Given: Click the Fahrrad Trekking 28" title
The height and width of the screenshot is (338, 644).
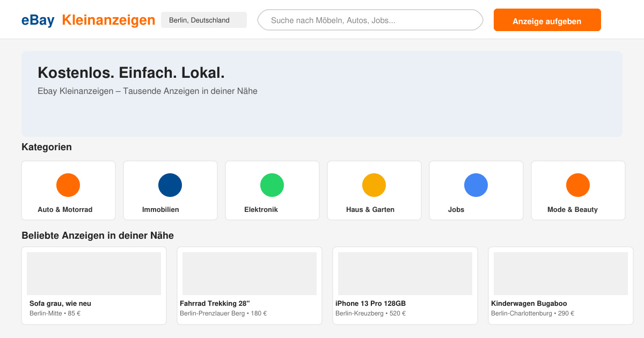Looking at the screenshot, I should point(215,304).
